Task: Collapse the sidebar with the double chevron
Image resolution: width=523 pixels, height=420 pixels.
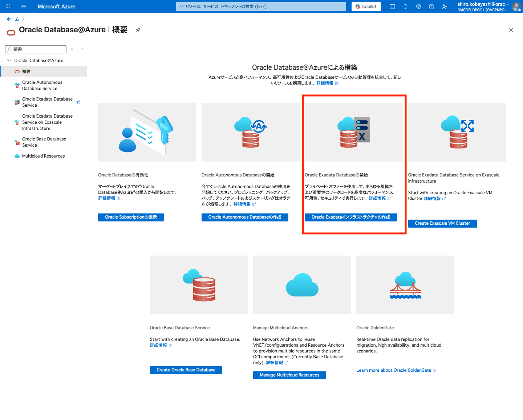Action: point(82,49)
